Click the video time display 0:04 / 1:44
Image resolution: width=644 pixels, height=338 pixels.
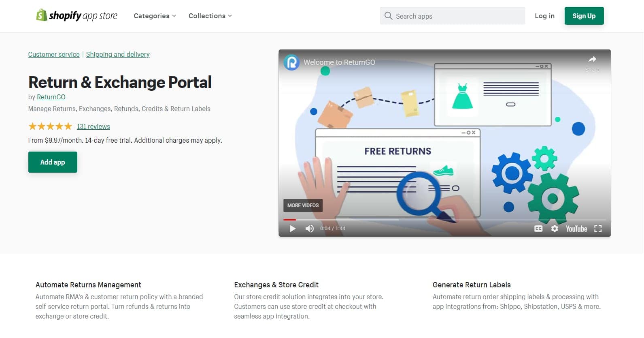[333, 229]
